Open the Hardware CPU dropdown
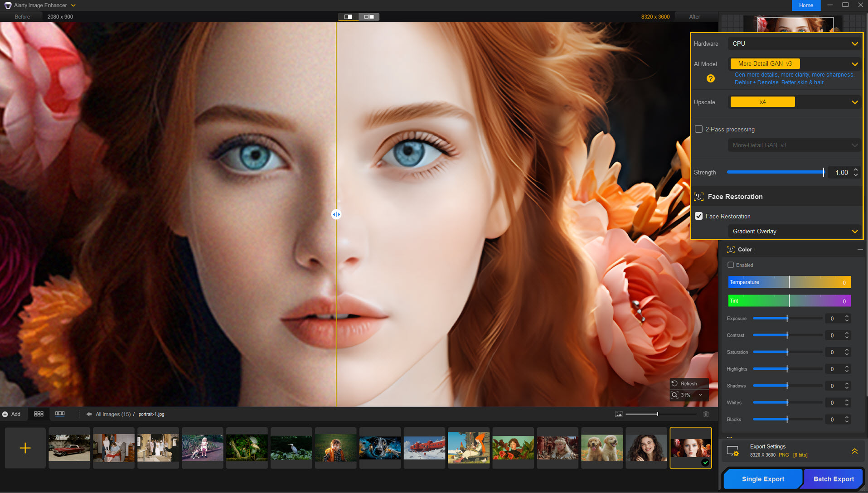Screen dimensions: 868x493 point(795,44)
